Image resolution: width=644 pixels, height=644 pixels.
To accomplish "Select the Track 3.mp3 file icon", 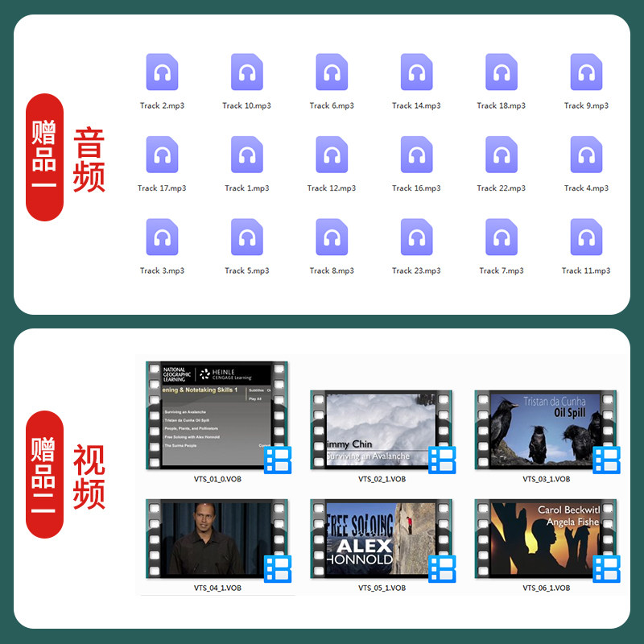I will click(x=163, y=237).
